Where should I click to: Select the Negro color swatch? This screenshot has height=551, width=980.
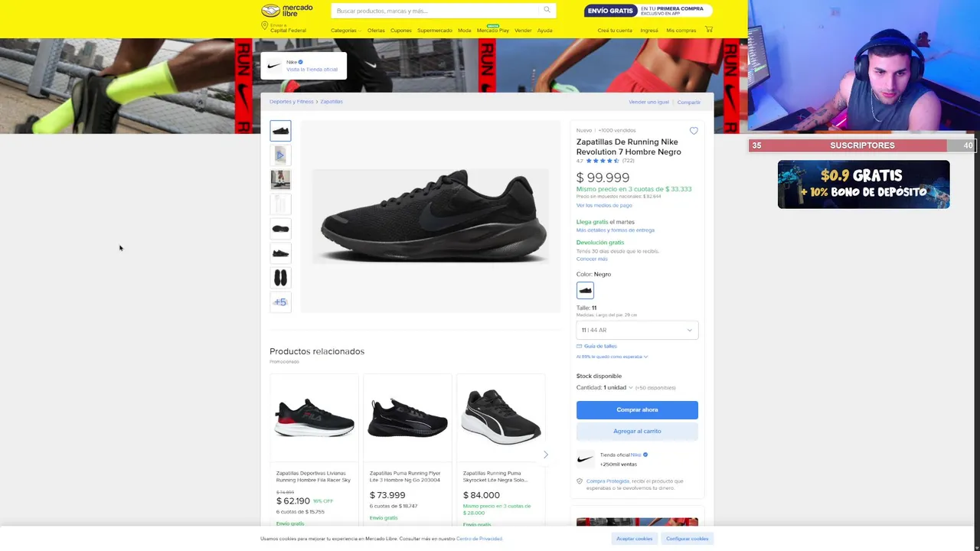point(585,291)
